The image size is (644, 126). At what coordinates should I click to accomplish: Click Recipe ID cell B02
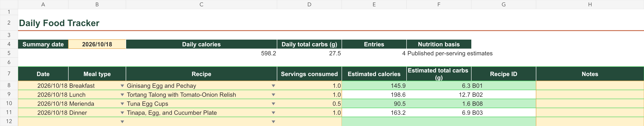pos(503,95)
